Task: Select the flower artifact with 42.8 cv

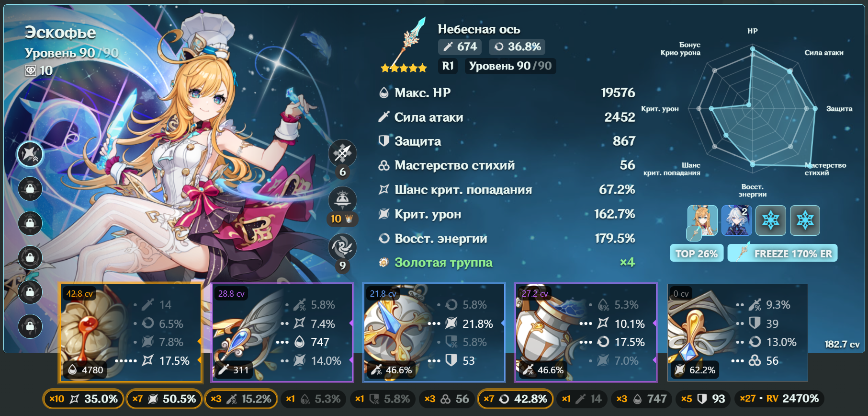Action: click(x=131, y=333)
